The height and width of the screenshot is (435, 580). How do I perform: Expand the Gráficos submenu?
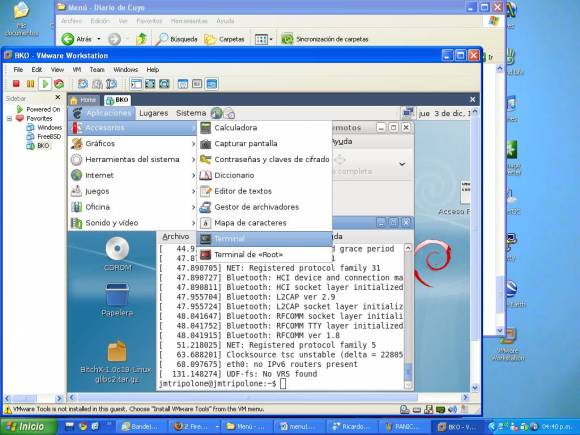click(x=132, y=144)
